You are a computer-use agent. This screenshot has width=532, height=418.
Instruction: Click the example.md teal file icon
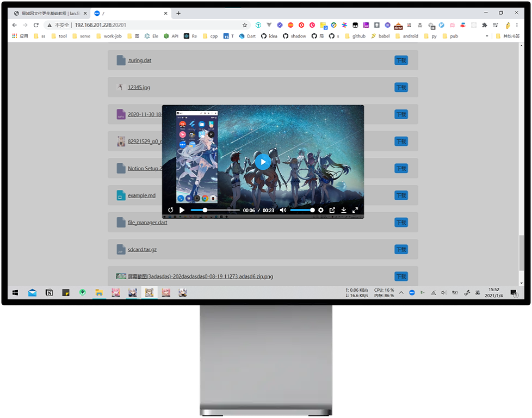pos(121,195)
